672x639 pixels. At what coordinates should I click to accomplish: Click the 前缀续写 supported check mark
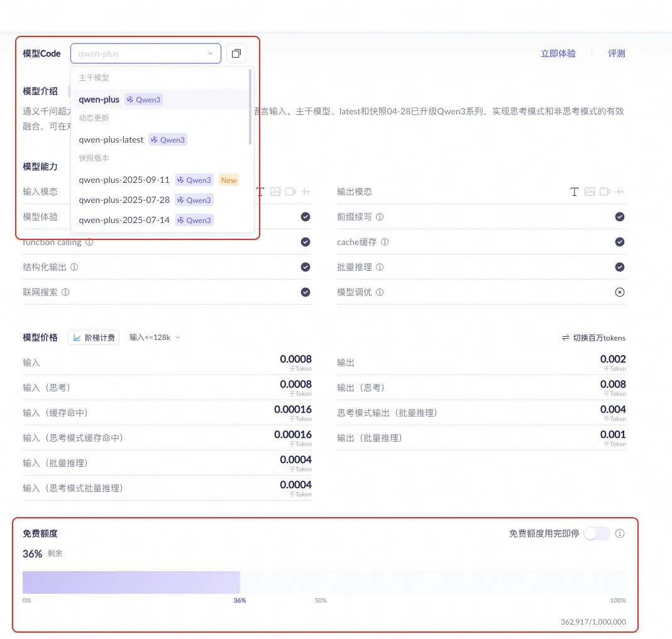(620, 217)
